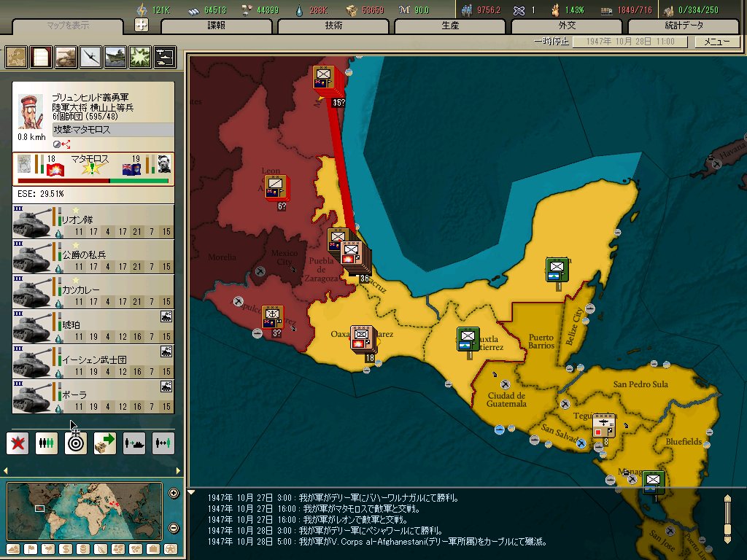Viewport: 747px width, 560px height.
Task: Switch to マップを表示 tab
Action: coord(68,26)
